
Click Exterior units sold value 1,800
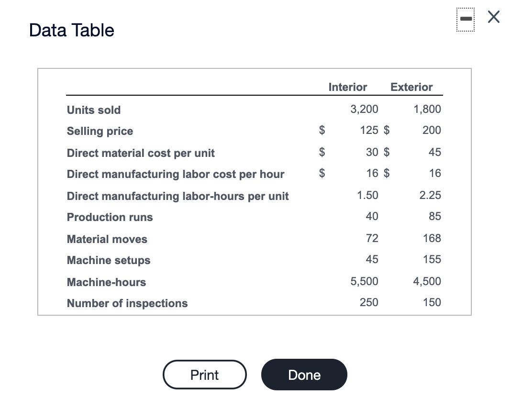point(427,109)
